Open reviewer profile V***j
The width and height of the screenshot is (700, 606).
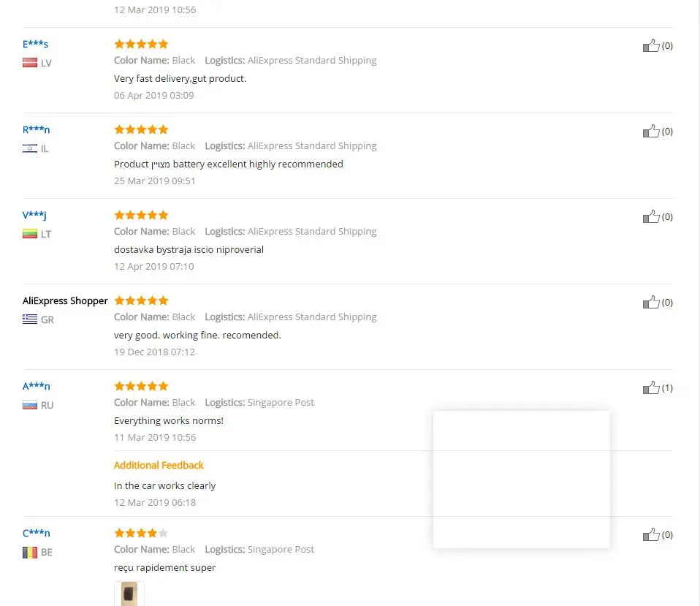click(35, 215)
